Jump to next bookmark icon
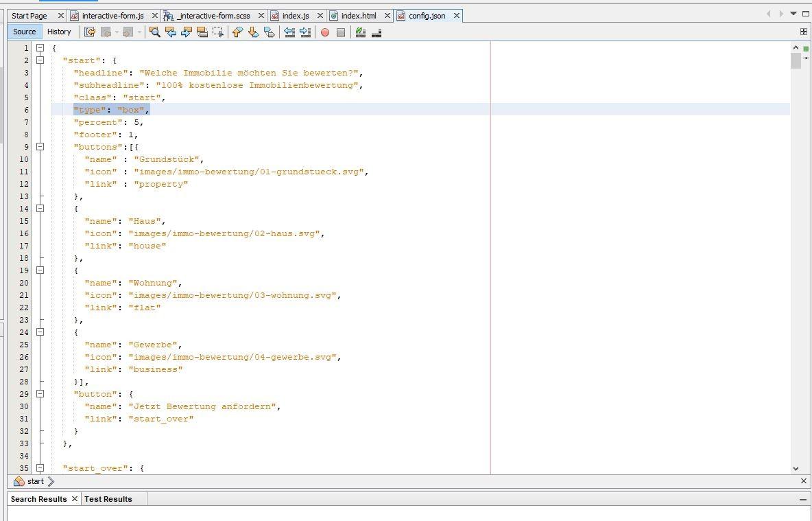The width and height of the screenshot is (812, 521). tap(253, 32)
